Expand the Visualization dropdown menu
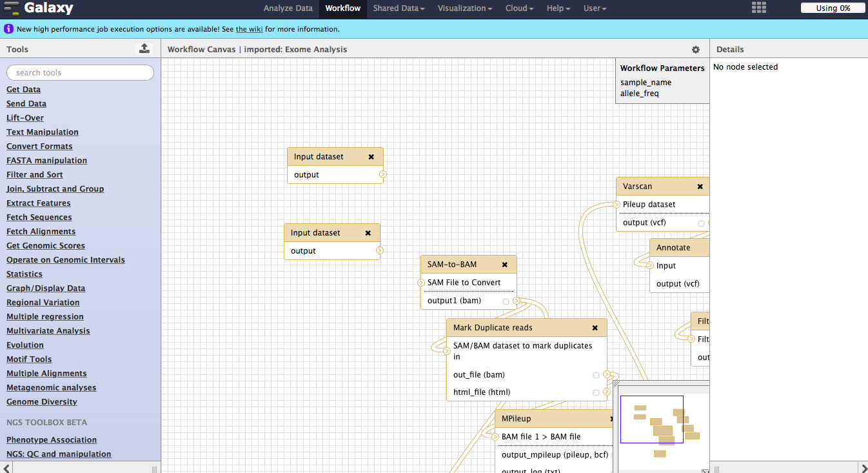The width and height of the screenshot is (868, 473). [464, 8]
